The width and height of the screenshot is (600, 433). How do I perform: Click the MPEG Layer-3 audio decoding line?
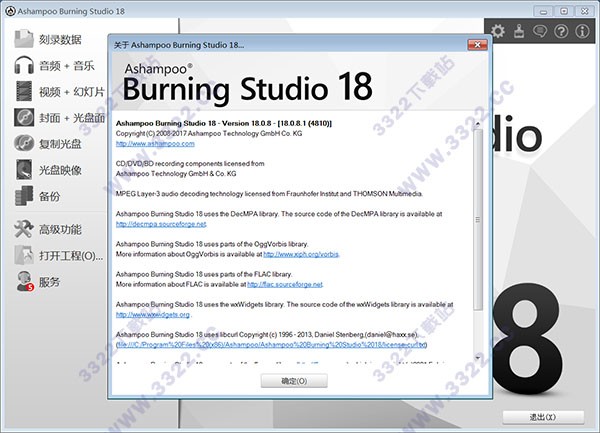click(x=269, y=194)
